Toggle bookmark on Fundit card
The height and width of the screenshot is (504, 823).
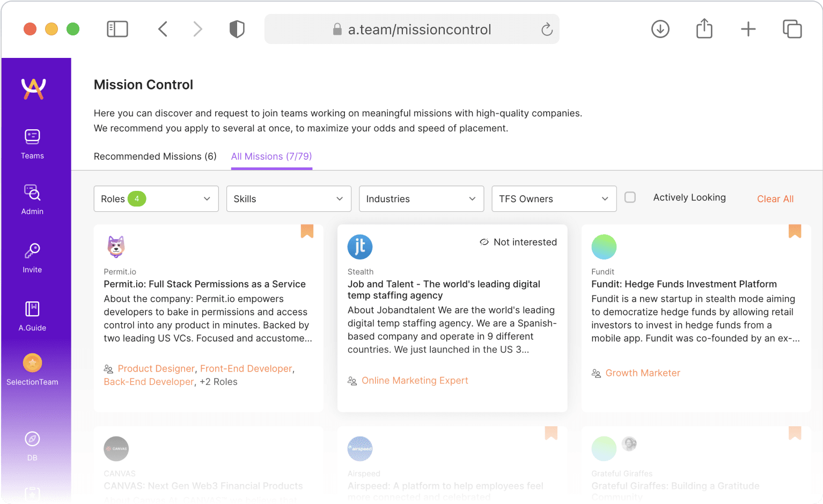(795, 231)
